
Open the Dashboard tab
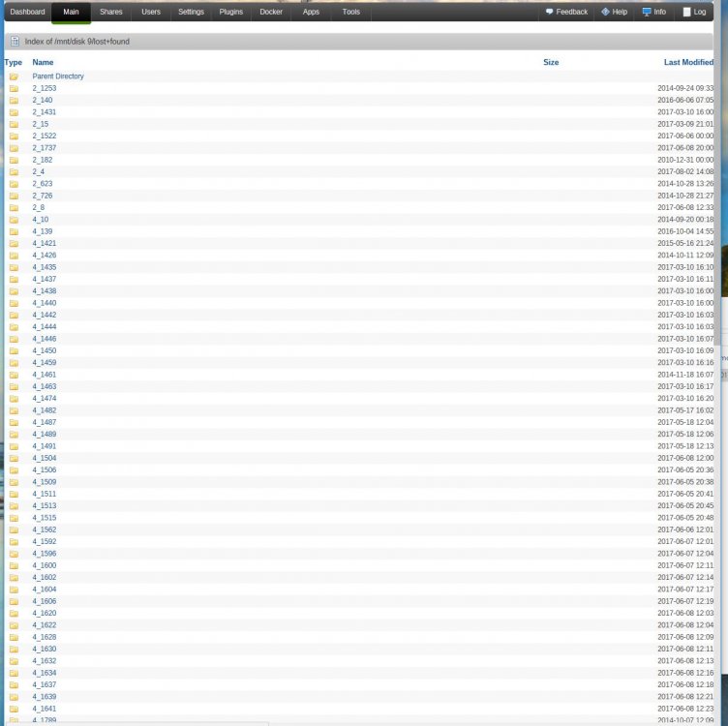[27, 12]
